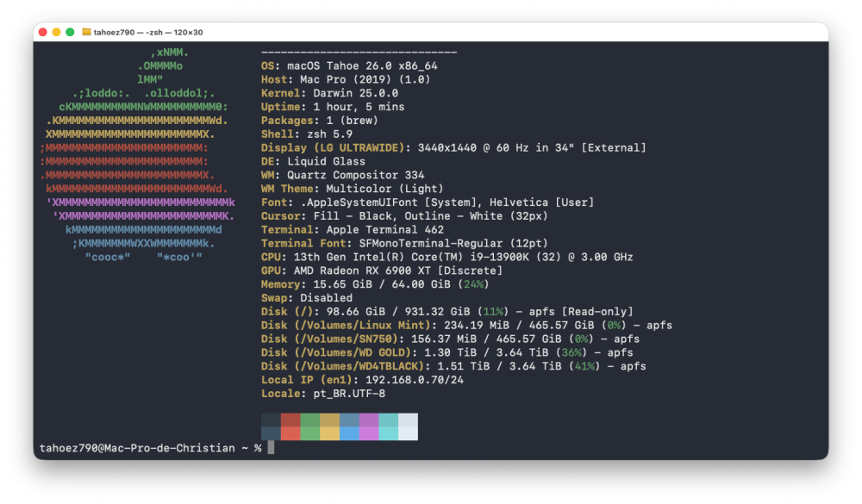Click the 'GPU: AMD Radeon RX 6900 XT' line
The image size is (862, 504).
click(x=382, y=271)
